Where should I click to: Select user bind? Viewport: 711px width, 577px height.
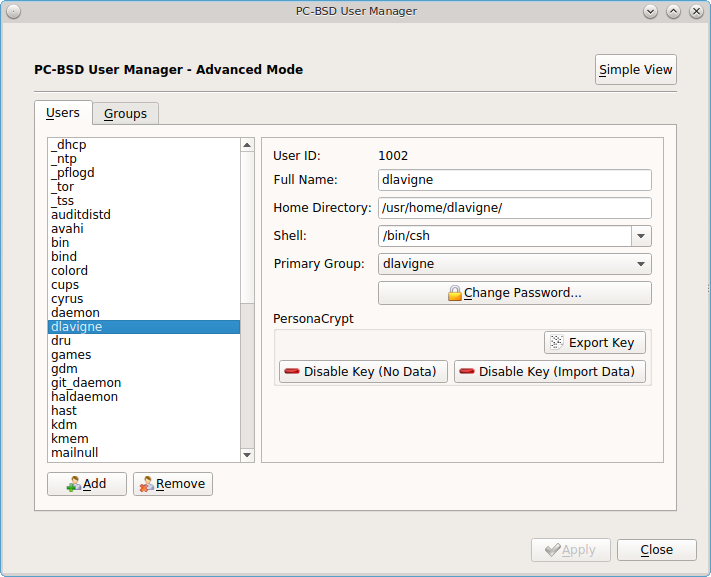(x=144, y=257)
